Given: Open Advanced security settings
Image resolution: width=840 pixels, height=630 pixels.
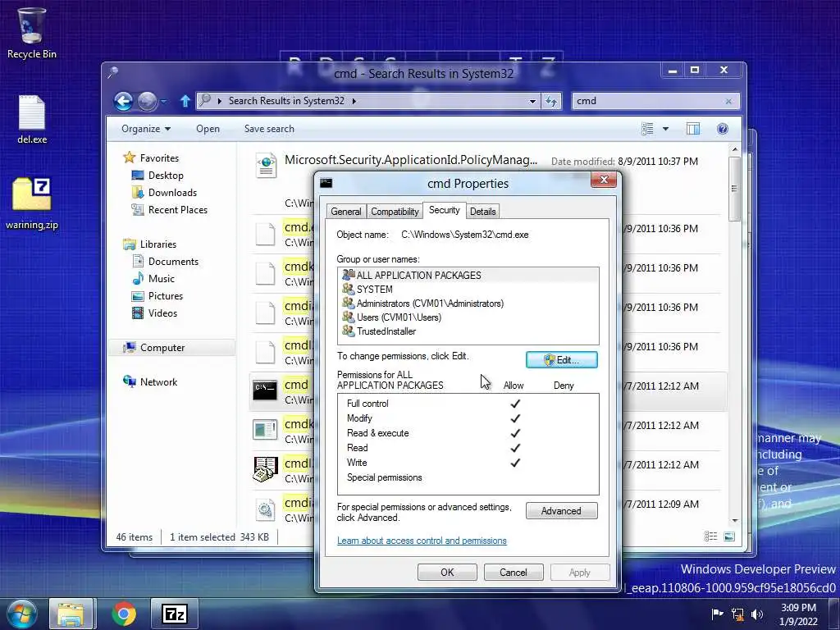Looking at the screenshot, I should click(561, 511).
